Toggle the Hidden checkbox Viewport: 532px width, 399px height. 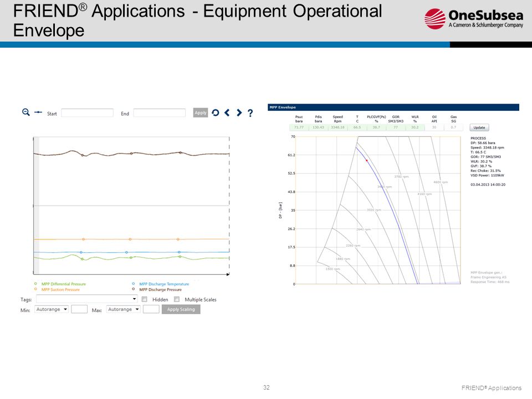pos(145,299)
